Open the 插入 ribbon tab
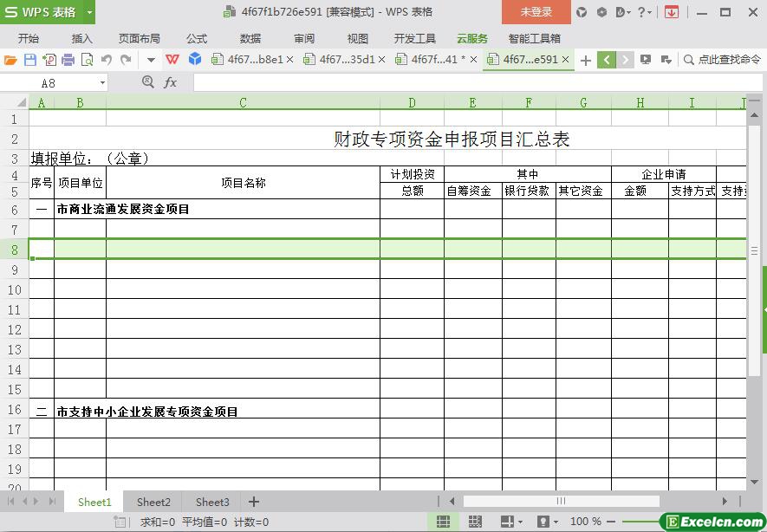Viewport: 767px width, 532px height. (81, 38)
